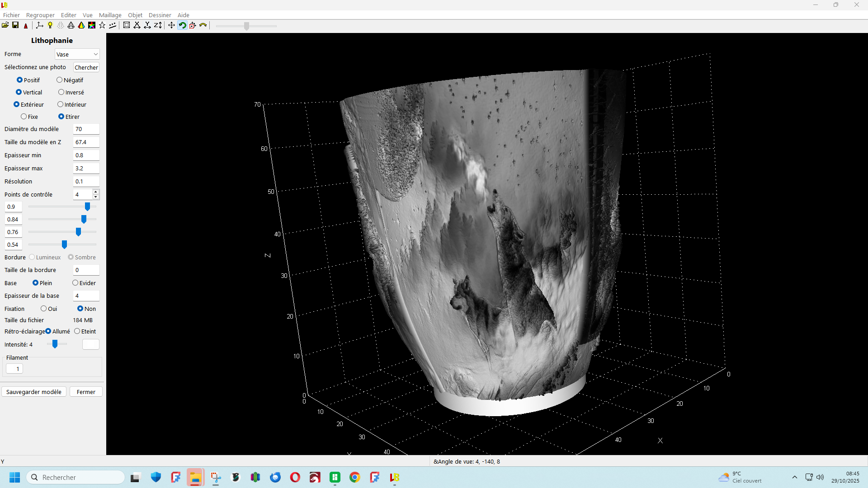
Task: Open the Forme dropdown showing Vase
Action: (x=77, y=54)
